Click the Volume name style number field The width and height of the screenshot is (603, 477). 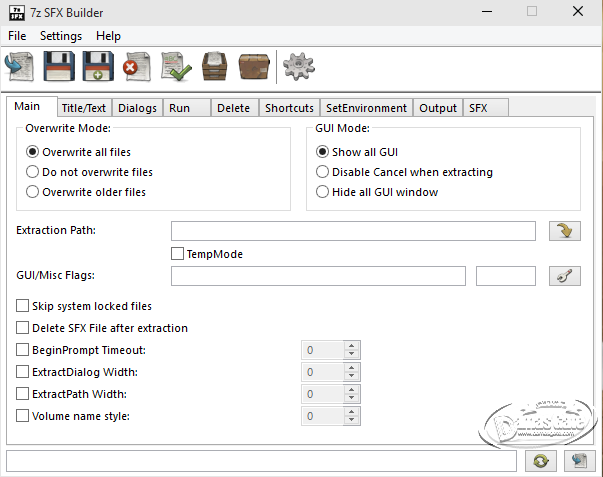coord(322,416)
